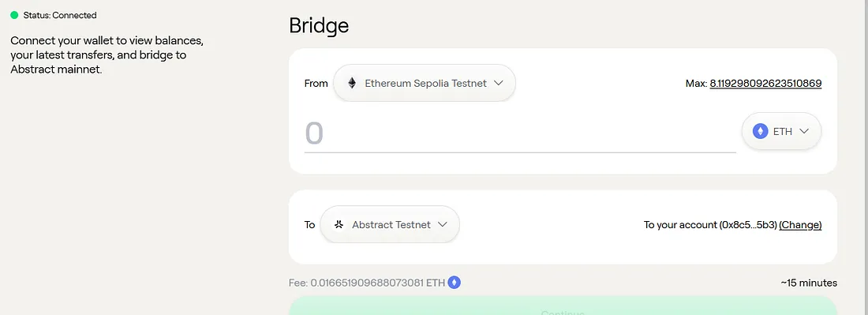Open the ETH token selector
The image size is (868, 315).
(781, 131)
